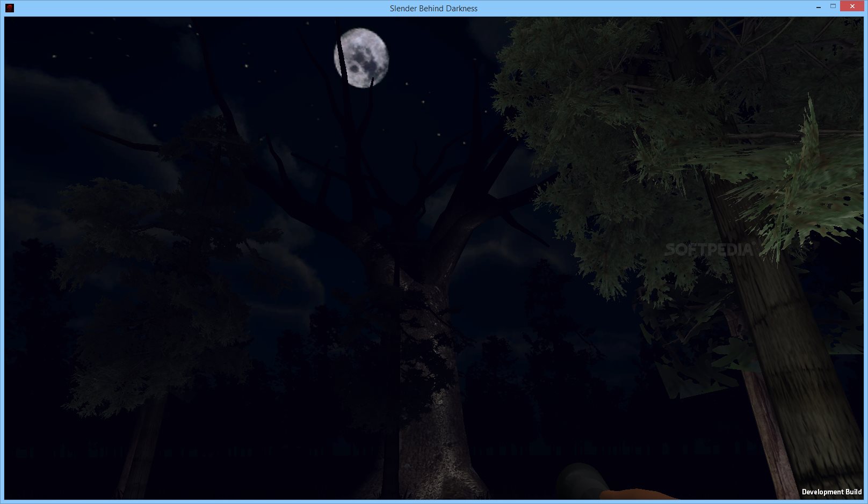Image resolution: width=868 pixels, height=504 pixels.
Task: Minimize the Slender Behind Darkness window
Action: click(x=818, y=8)
